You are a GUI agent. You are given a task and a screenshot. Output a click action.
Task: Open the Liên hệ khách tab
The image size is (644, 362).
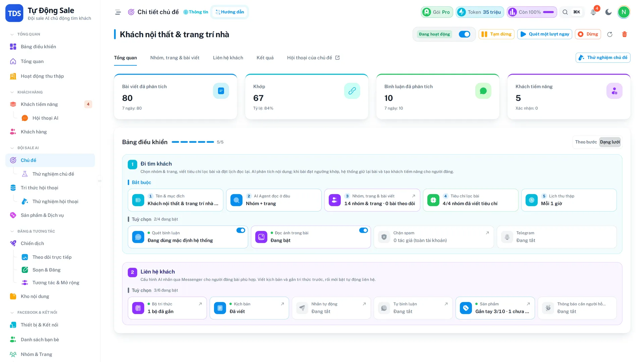click(x=228, y=58)
